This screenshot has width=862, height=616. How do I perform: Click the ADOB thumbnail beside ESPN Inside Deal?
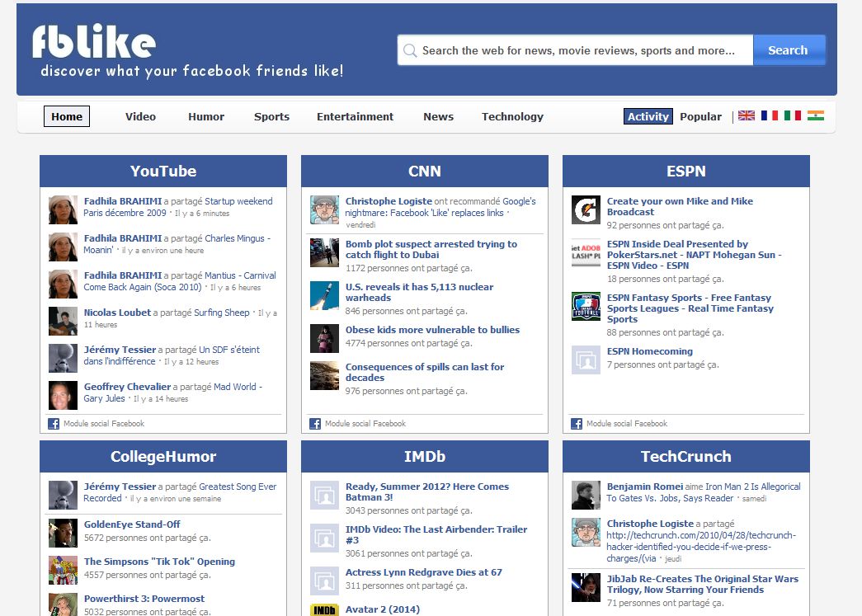586,253
